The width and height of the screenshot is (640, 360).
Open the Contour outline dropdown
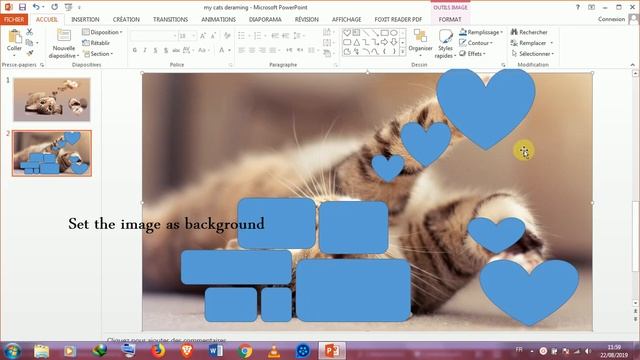476,42
